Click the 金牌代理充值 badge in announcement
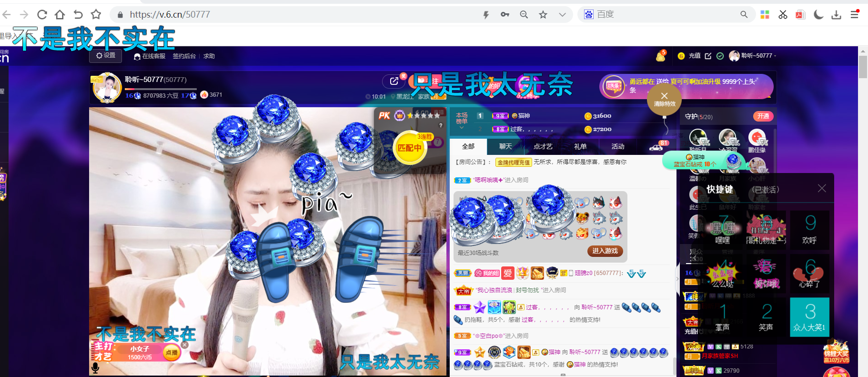Image resolution: width=868 pixels, height=377 pixels. point(514,162)
